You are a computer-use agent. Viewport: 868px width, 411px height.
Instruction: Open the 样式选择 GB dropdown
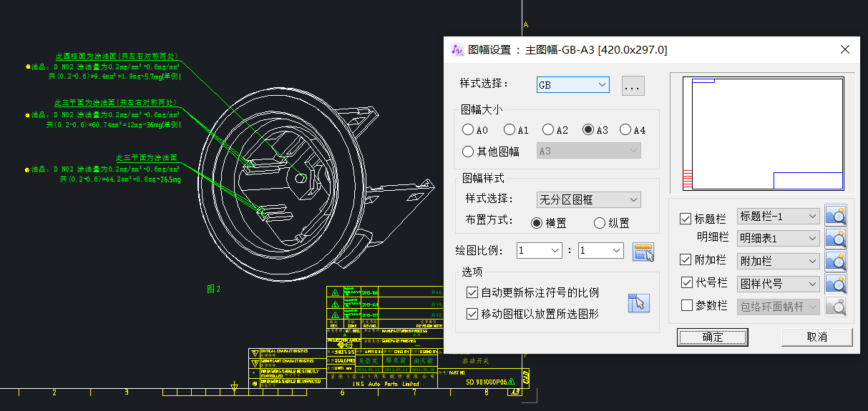click(x=573, y=85)
